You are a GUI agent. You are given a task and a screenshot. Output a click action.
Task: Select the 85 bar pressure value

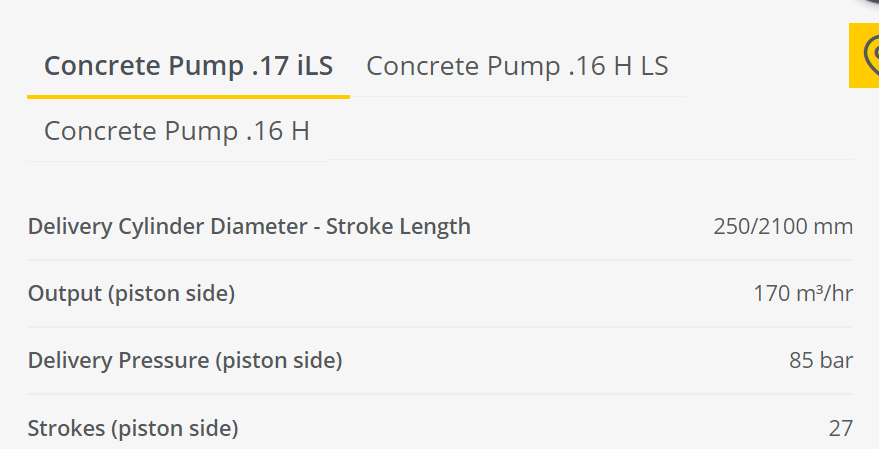pyautogui.click(x=821, y=360)
